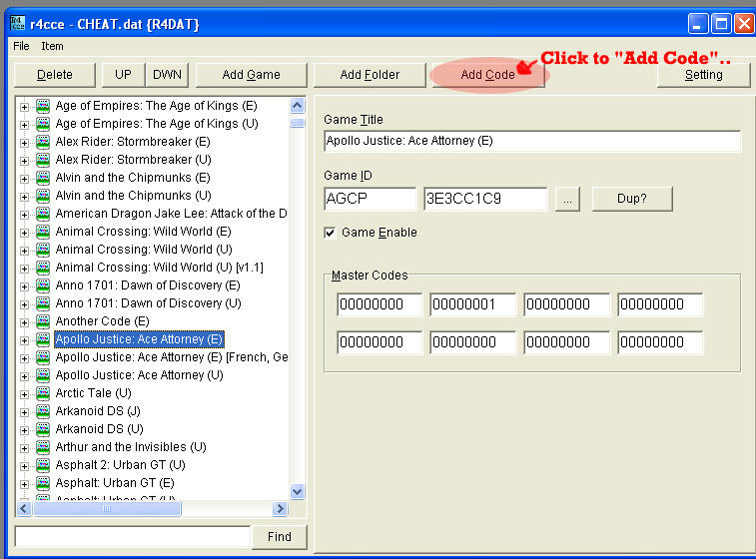Click the icon of Age of Empires: The Age of Kings (E)
This screenshot has width=756, height=559.
point(43,106)
